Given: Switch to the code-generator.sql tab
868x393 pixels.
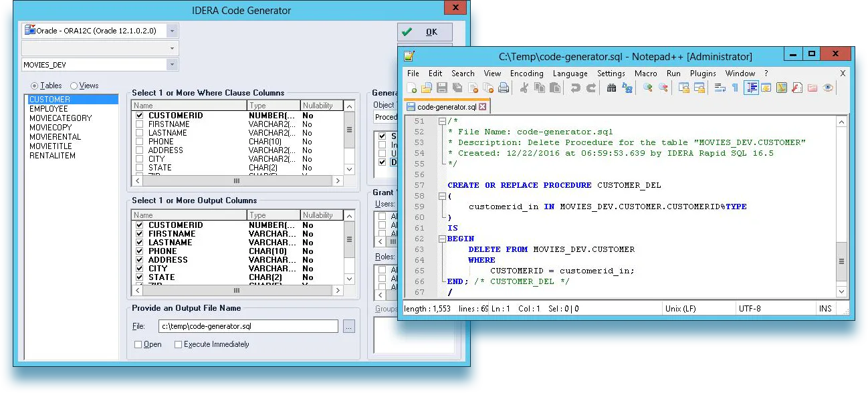Looking at the screenshot, I should (x=447, y=106).
